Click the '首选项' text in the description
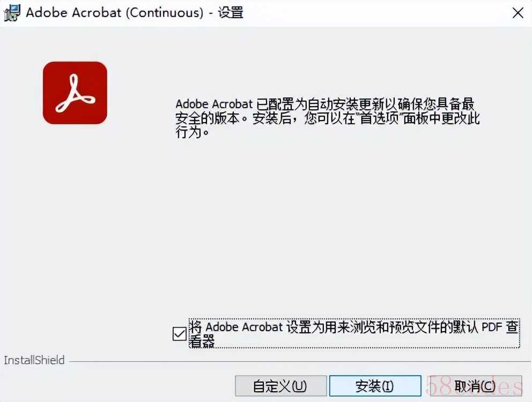The image size is (532, 402). (379, 118)
